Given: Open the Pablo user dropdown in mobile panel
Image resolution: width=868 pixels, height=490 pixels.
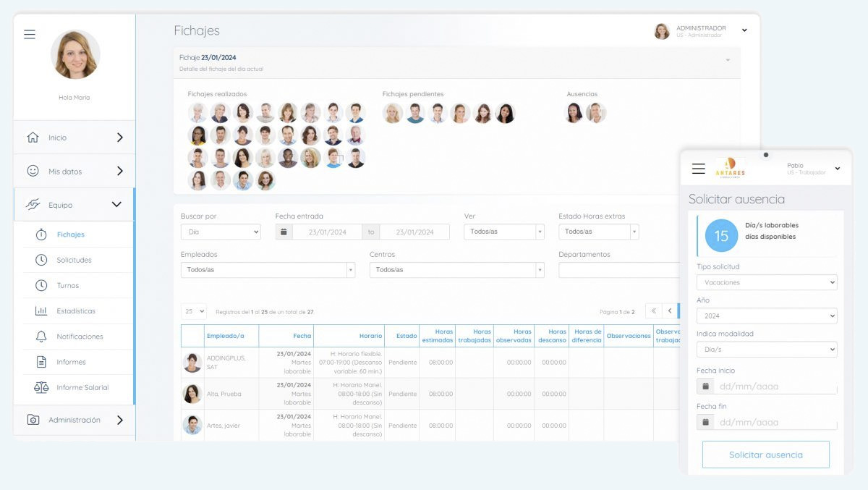Looking at the screenshot, I should click(837, 169).
